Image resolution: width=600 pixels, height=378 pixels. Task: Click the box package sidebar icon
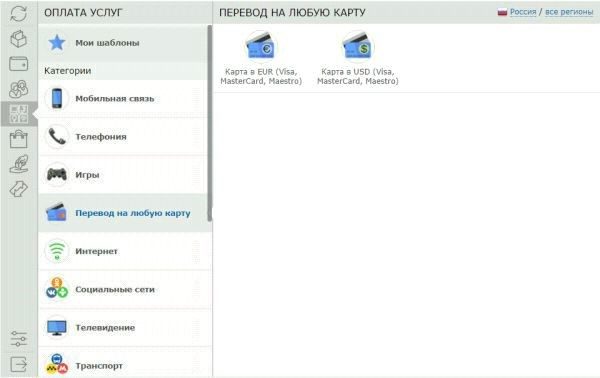pos(18,39)
